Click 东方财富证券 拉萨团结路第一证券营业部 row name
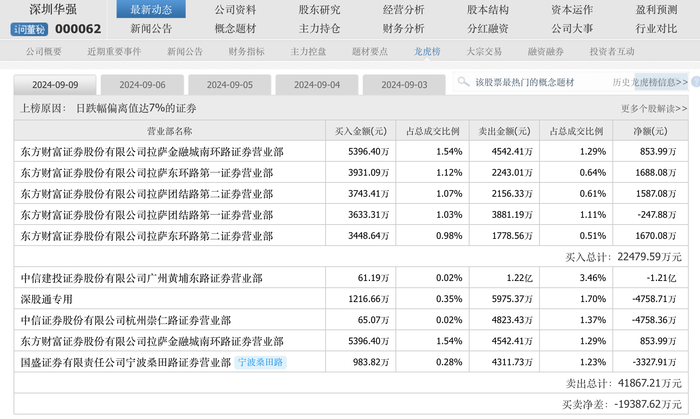Viewport: 700px width, 419px height. [x=146, y=215]
